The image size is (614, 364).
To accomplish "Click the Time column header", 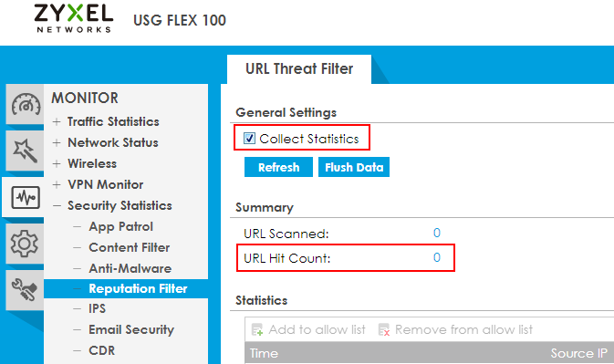I will pyautogui.click(x=265, y=353).
